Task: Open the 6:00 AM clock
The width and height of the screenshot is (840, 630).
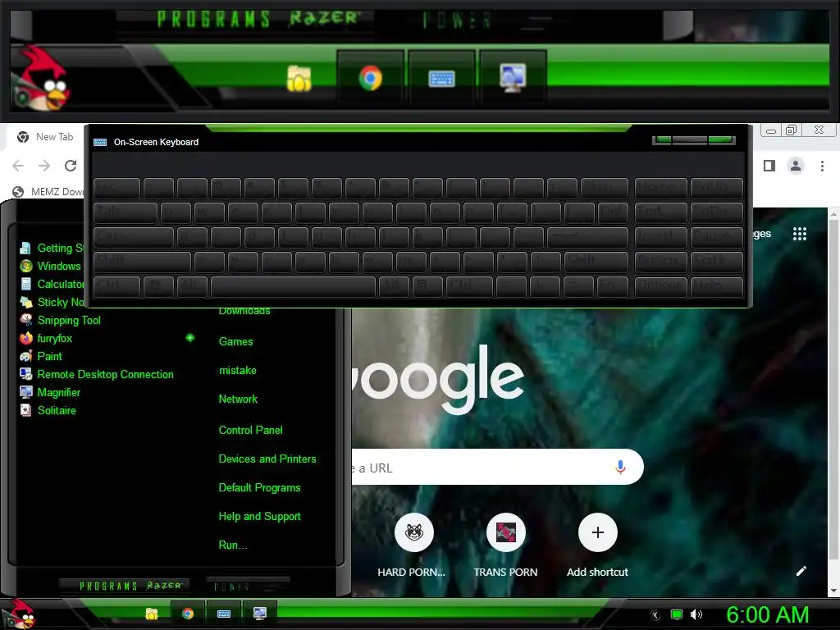Action: 768,614
